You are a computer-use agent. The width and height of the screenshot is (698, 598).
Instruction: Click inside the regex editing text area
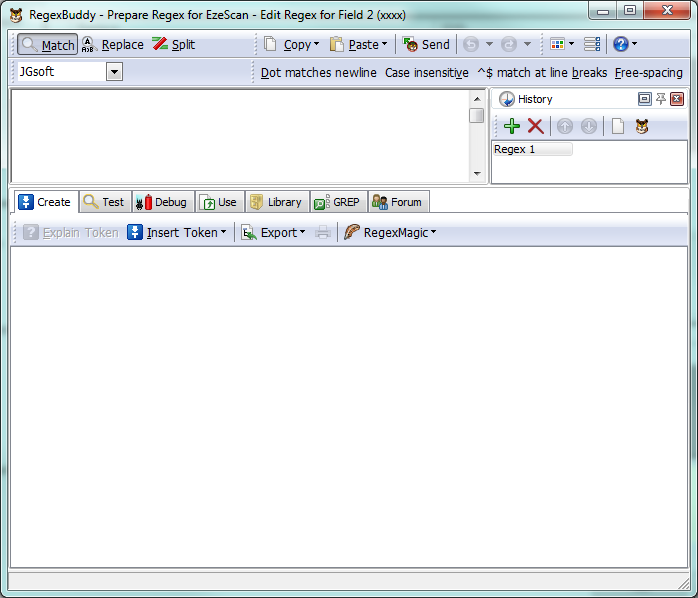coord(238,136)
